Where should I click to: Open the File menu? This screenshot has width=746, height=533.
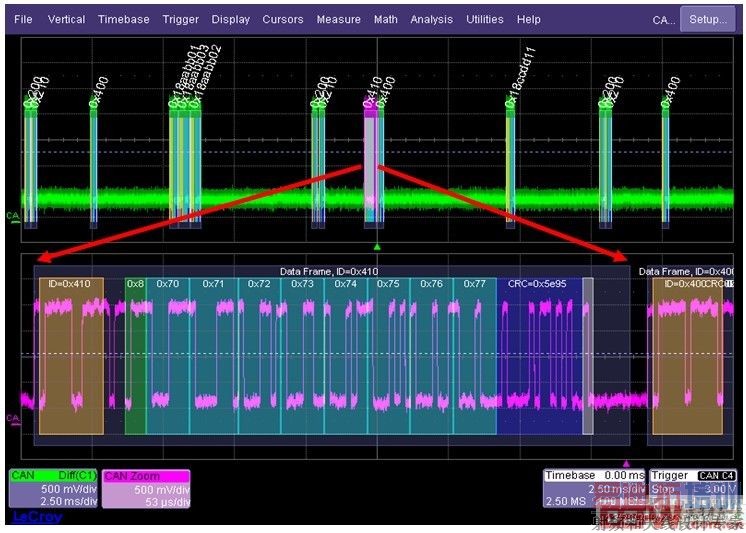[x=23, y=20]
